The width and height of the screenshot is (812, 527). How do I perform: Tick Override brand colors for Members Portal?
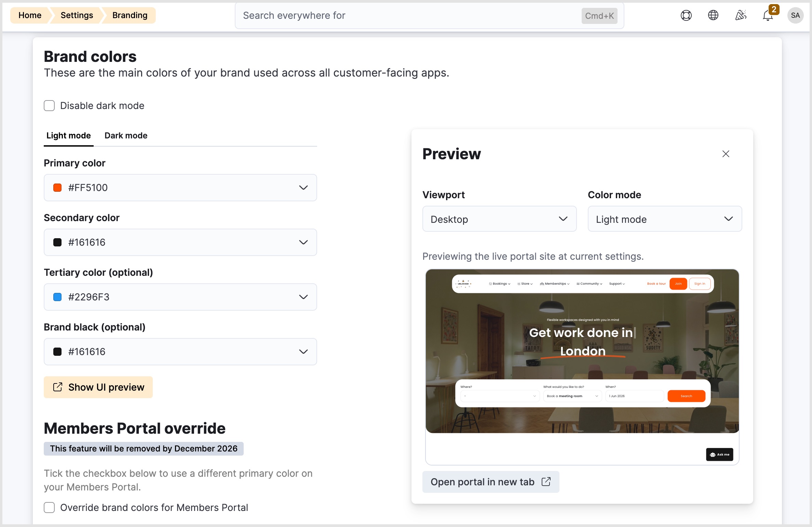[x=49, y=508]
